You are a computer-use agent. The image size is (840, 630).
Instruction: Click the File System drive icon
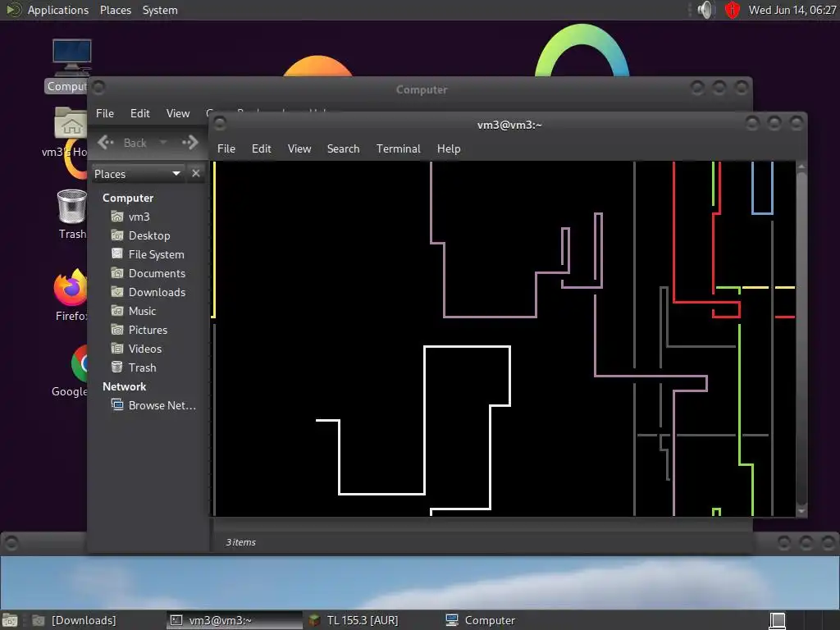point(116,253)
